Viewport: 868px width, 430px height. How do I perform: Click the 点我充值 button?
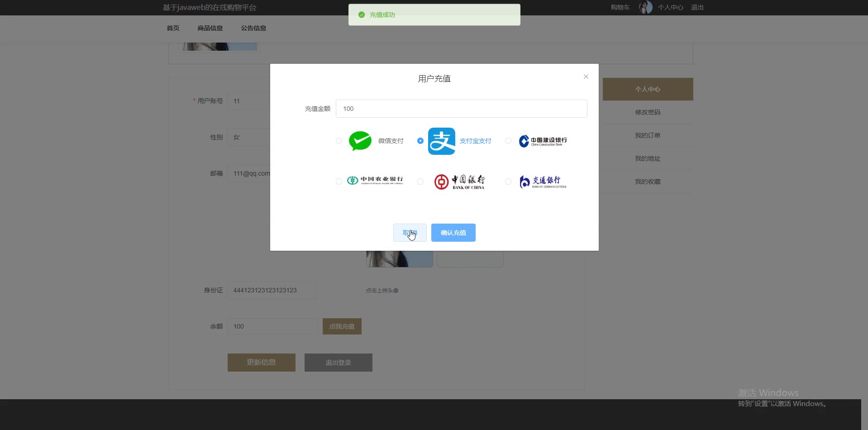pyautogui.click(x=342, y=326)
